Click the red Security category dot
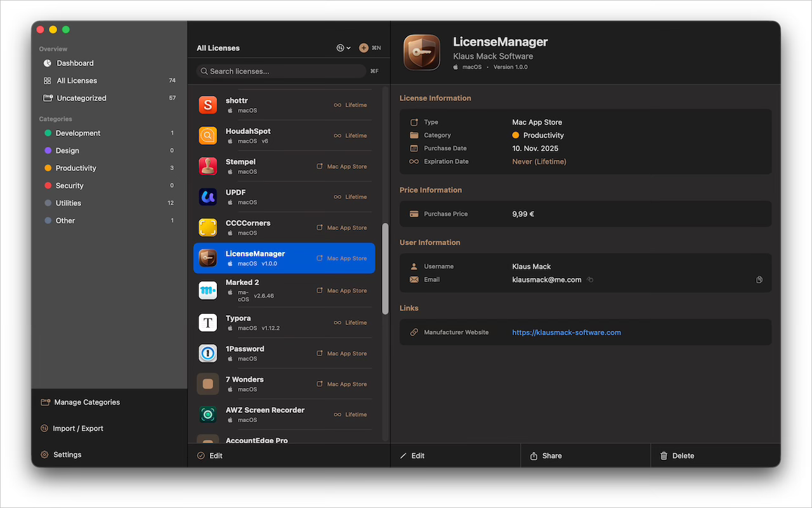Screen dimensions: 812x508 (x=48, y=185)
